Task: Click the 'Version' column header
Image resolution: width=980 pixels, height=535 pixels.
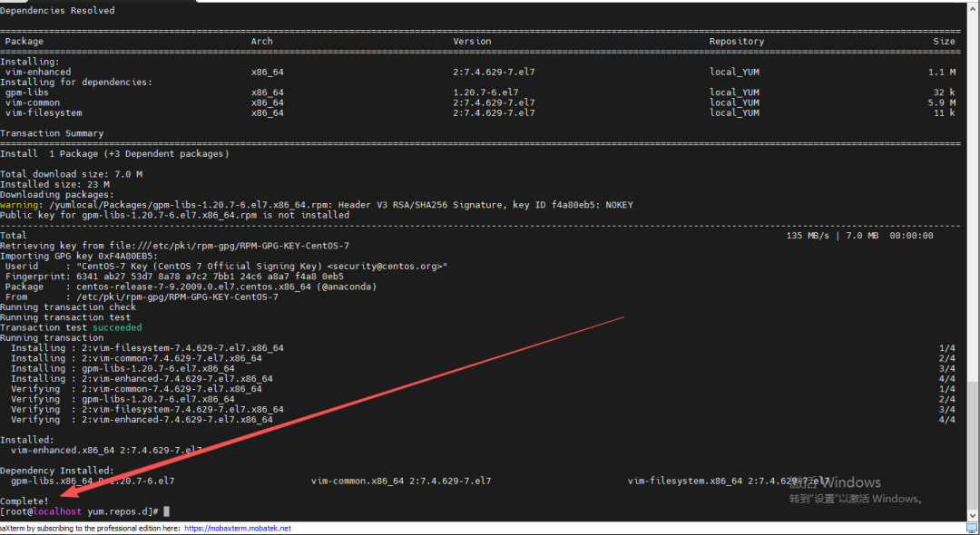Action: (x=472, y=41)
